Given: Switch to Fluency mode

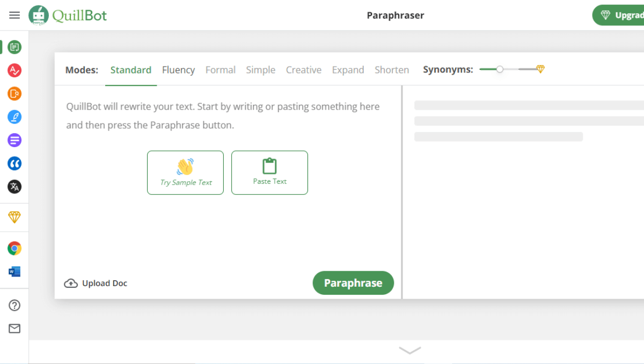Looking at the screenshot, I should (x=178, y=70).
